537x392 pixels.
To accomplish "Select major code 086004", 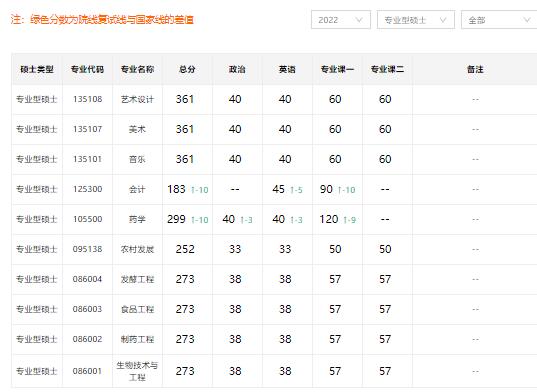I will coord(87,279).
